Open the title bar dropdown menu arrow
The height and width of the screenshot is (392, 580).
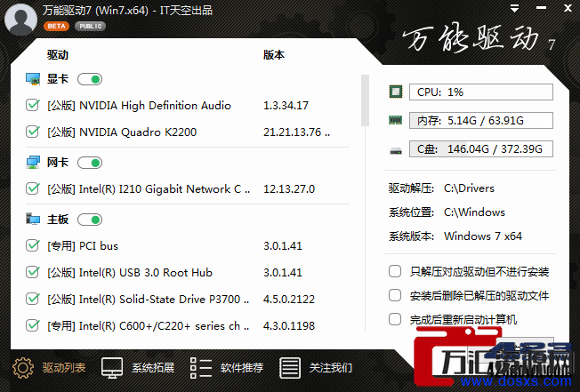click(514, 9)
